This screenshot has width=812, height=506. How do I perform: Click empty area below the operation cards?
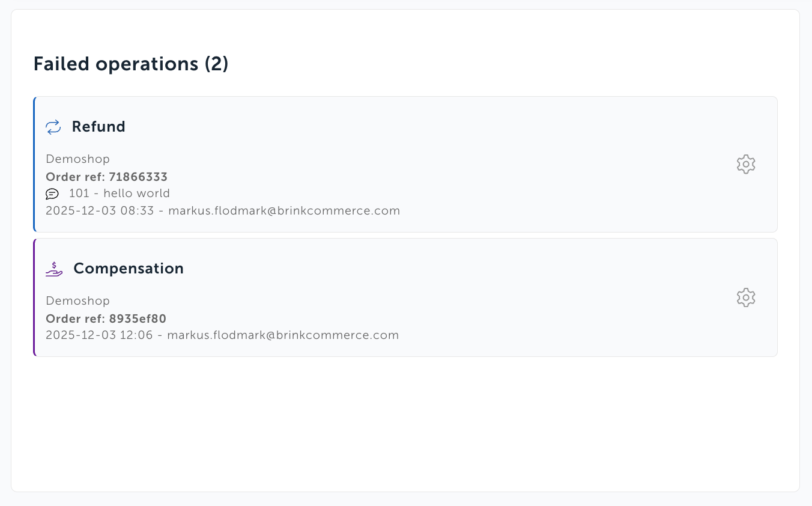pos(405,424)
